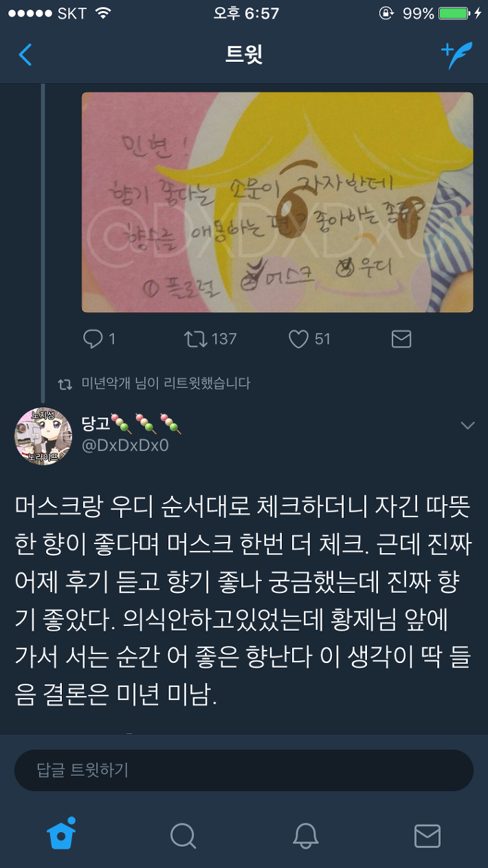This screenshot has width=488, height=868.
Task: Open @DxDxDx0 user handle
Action: [125, 446]
